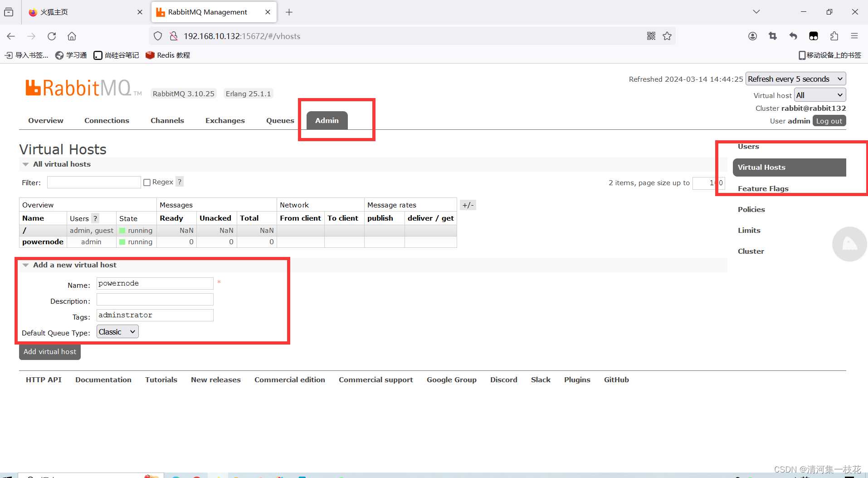
Task: Go to the Channels tab
Action: (167, 121)
